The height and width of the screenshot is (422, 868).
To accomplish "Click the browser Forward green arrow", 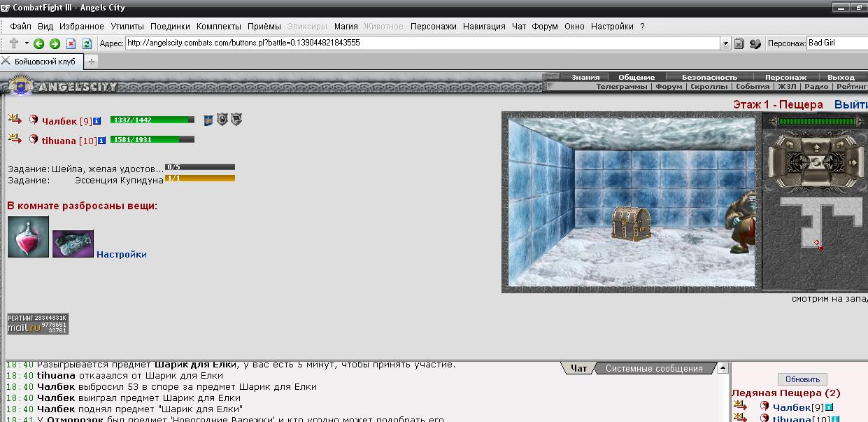I will [55, 43].
